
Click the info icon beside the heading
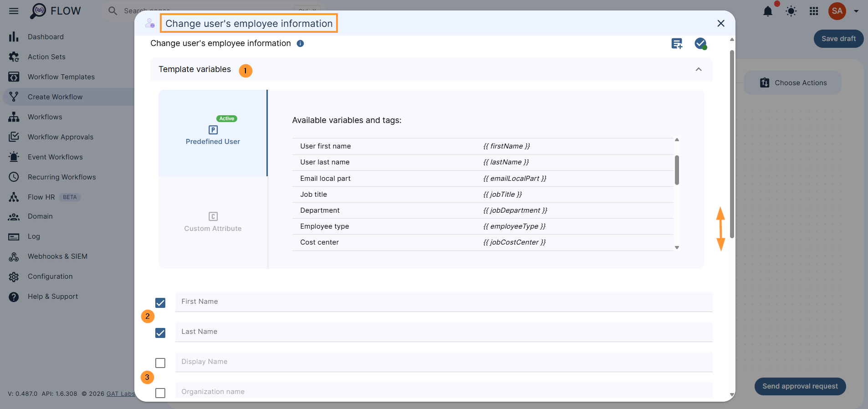[300, 43]
